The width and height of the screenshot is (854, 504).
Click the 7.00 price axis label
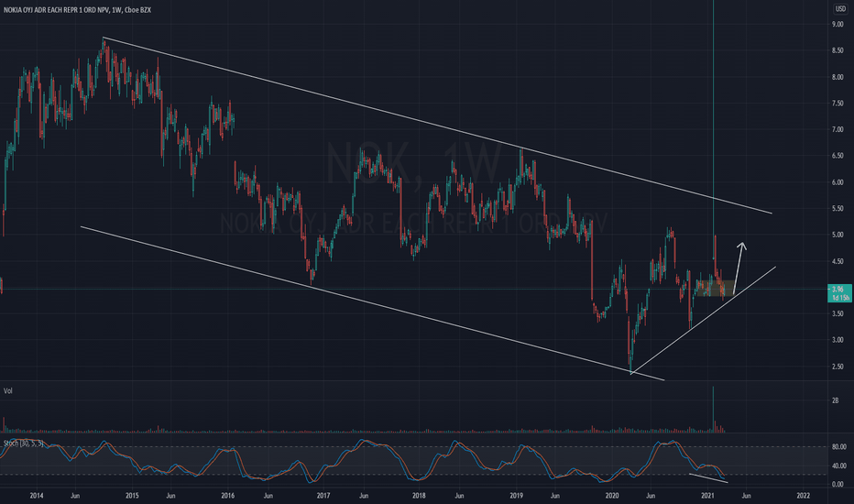(x=838, y=130)
